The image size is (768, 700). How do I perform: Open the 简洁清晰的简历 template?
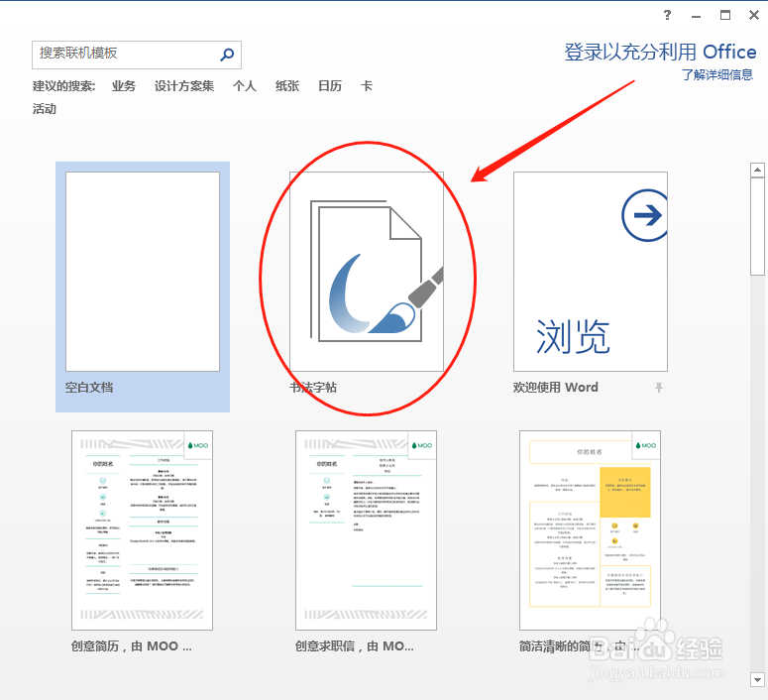pyautogui.click(x=590, y=530)
